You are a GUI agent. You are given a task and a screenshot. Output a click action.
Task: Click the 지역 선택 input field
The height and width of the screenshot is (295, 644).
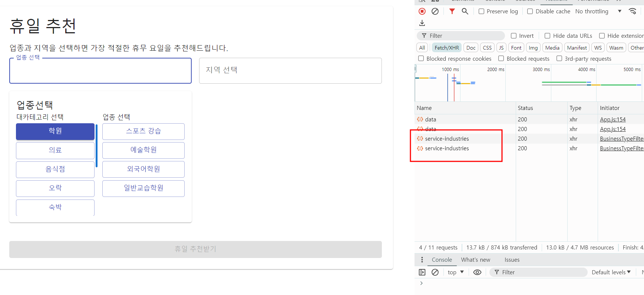point(290,70)
